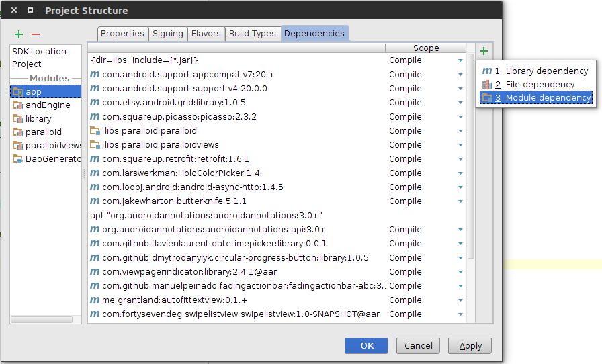Image resolution: width=602 pixels, height=364 pixels.
Task: Click the paralloid module icon
Action: (17, 132)
